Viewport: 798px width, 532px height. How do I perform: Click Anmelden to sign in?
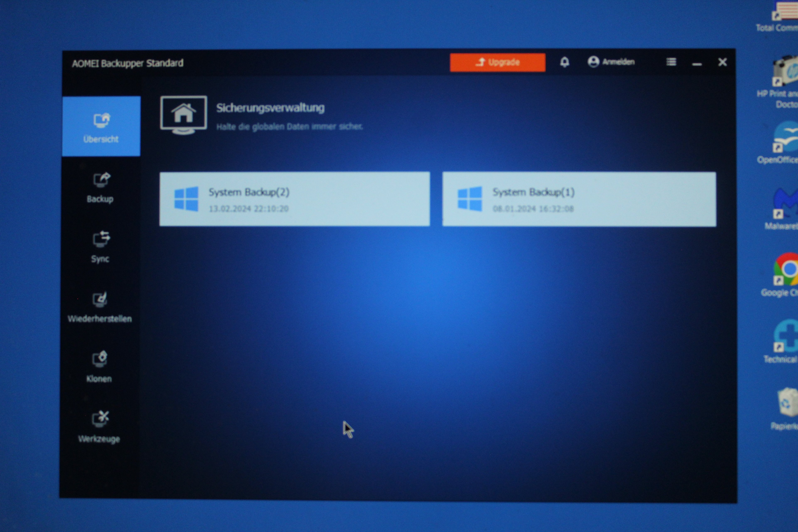618,62
